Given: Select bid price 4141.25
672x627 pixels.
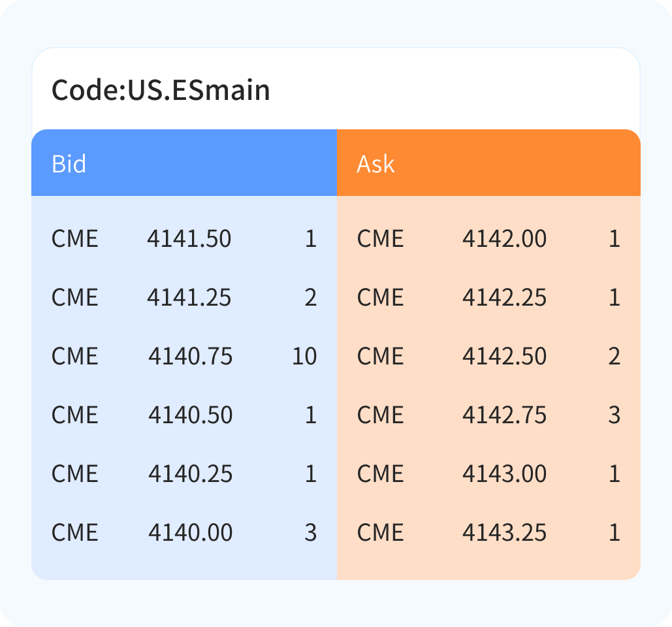Looking at the screenshot, I should 189,298.
